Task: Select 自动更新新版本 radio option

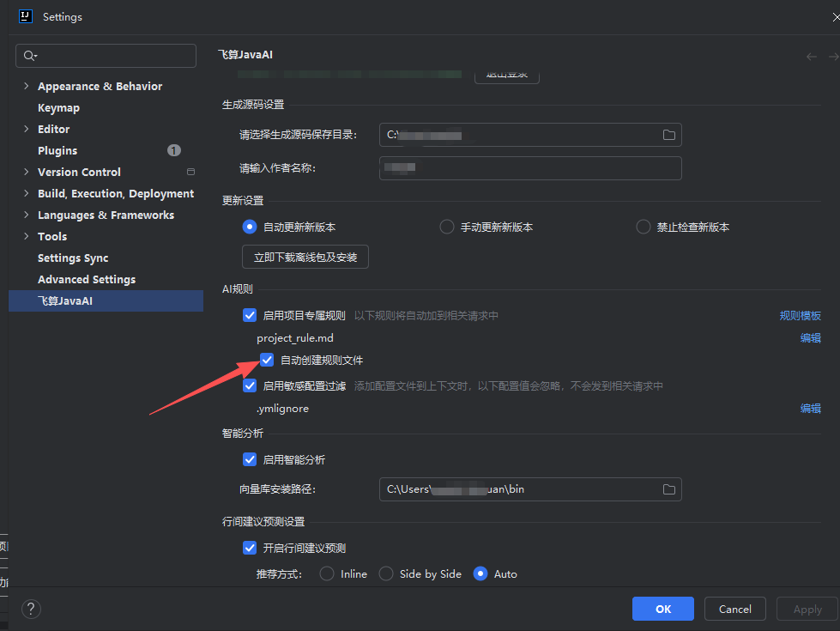Action: click(249, 228)
